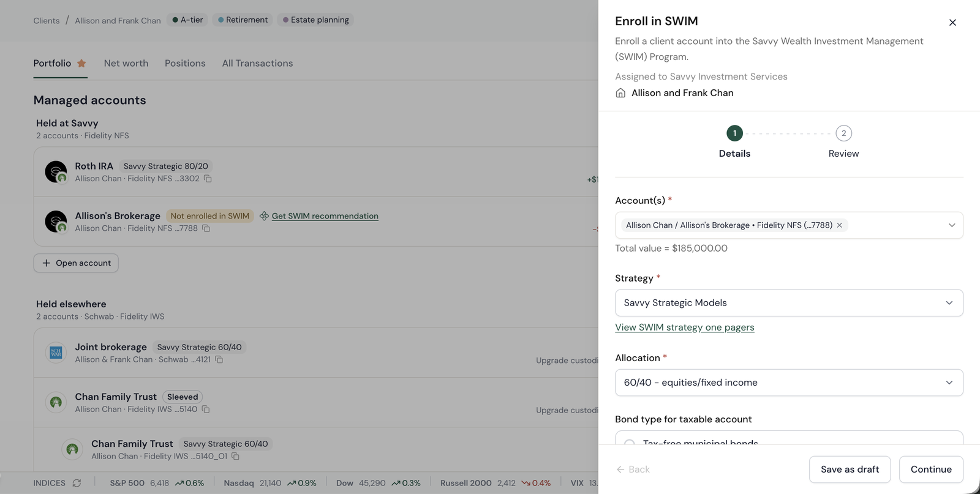Click Nasdaq index value 21,140
The image size is (980, 494).
tap(270, 483)
